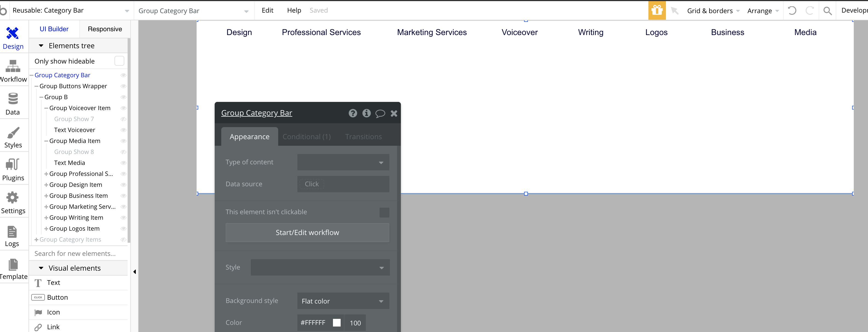Collapse the Elements tree section
This screenshot has height=332, width=868.
pos(41,45)
